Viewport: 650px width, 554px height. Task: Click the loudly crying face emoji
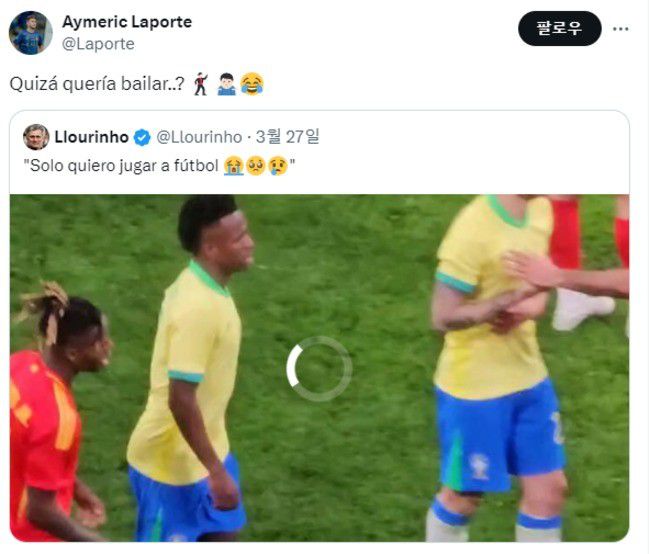pyautogui.click(x=233, y=166)
